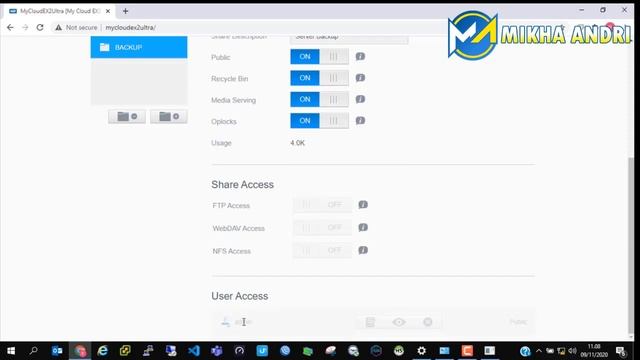Toggle the Oplocks switch
Viewport: 640px width, 360px height.
(320, 121)
